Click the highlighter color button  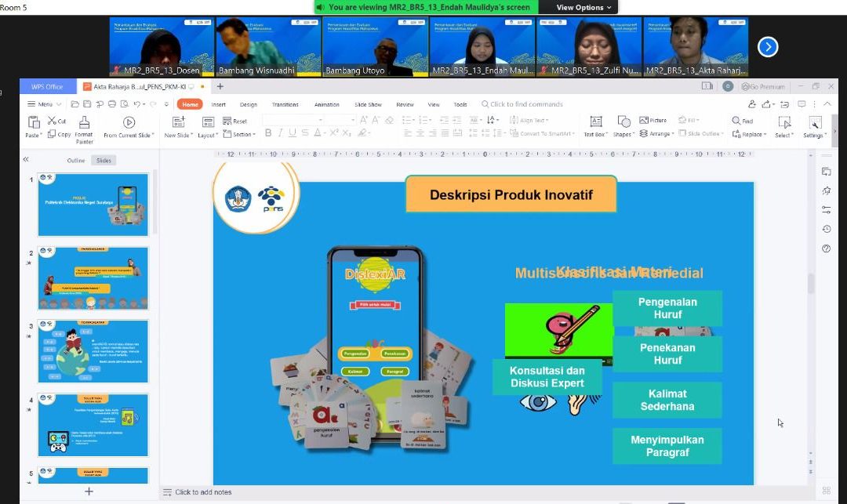coord(362,132)
